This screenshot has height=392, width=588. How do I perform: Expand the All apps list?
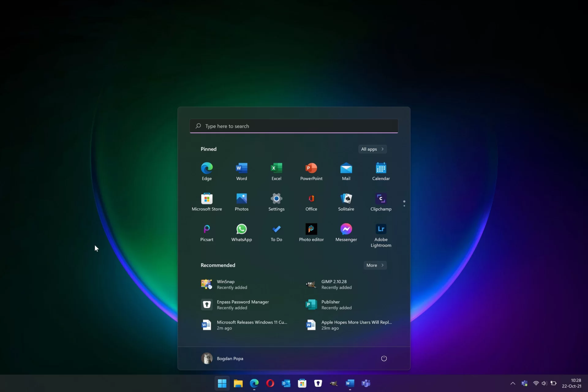tap(372, 149)
